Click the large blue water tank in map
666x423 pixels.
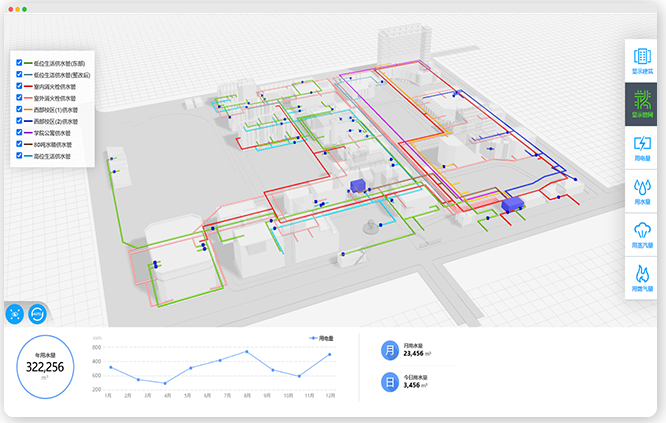514,204
